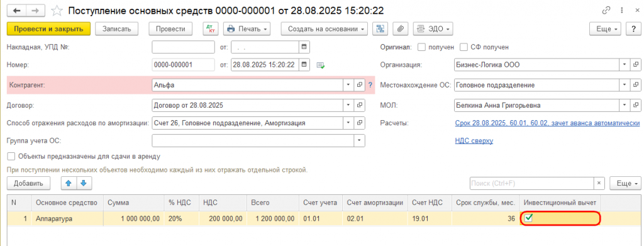Click green document status icon beside date
644x246 pixels.
[x=320, y=65]
